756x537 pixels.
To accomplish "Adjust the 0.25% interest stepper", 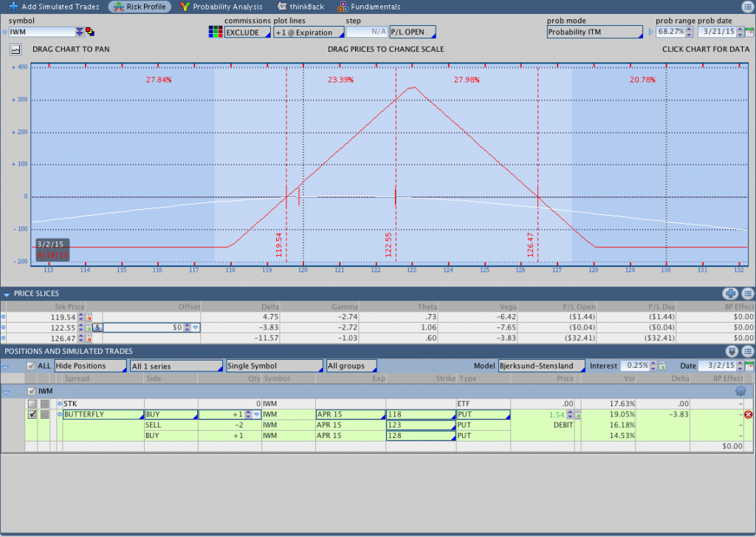I will (x=653, y=366).
